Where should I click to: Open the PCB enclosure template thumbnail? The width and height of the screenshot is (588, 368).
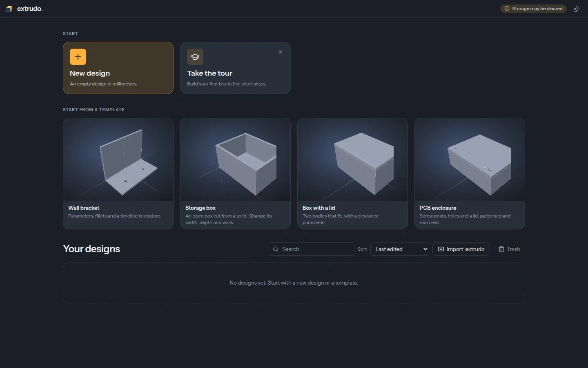(470, 159)
